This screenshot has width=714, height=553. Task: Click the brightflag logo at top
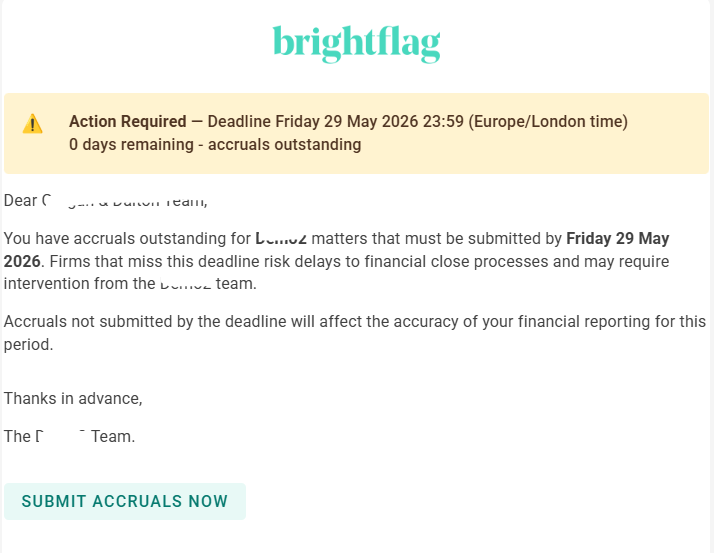pyautogui.click(x=357, y=44)
